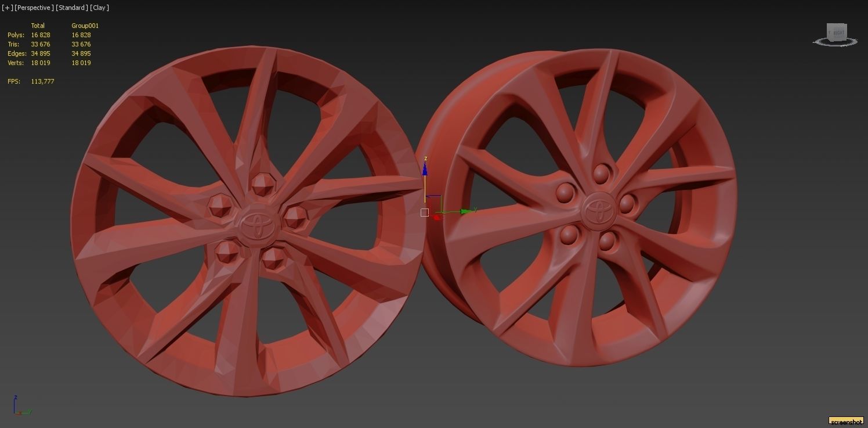Grab the green Y axis gizmo arrow
Screen dimensions: 868x428
click(x=466, y=211)
